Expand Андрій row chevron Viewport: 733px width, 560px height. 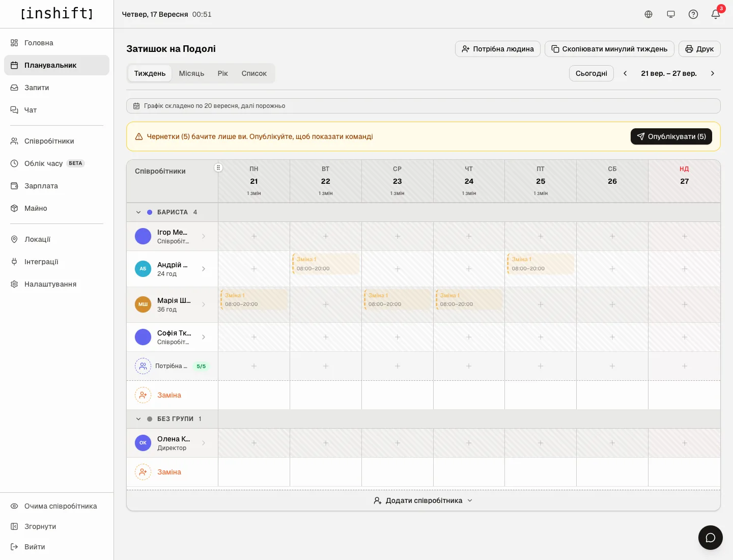(204, 269)
